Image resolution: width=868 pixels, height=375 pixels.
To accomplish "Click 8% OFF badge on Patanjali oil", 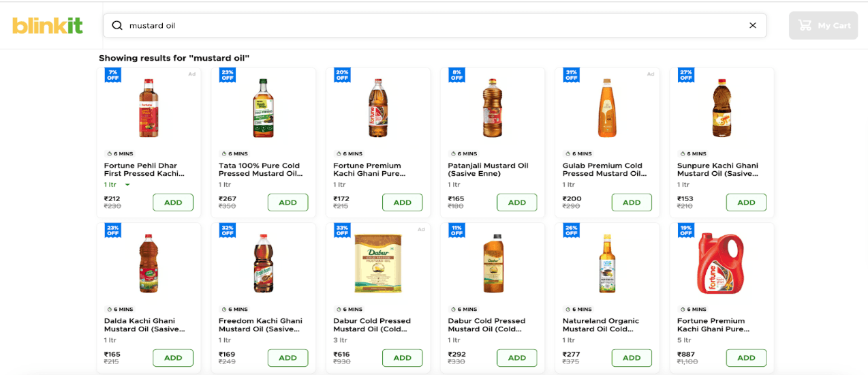I will click(x=456, y=74).
